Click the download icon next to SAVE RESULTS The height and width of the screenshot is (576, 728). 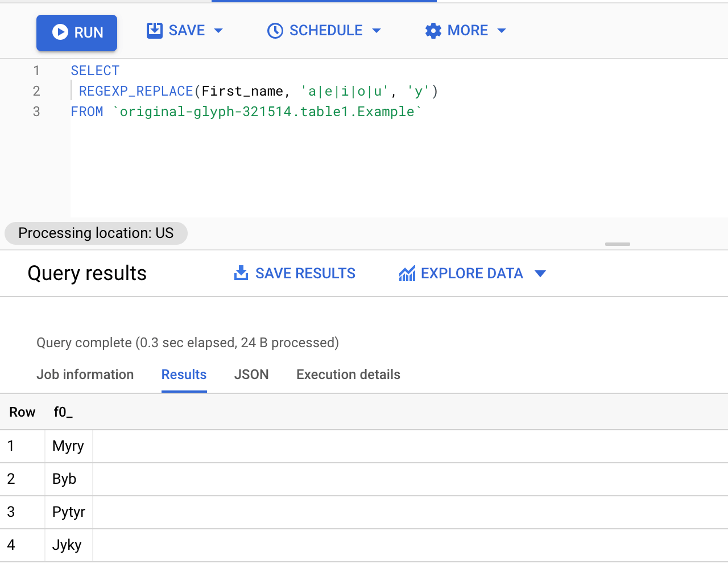pyautogui.click(x=241, y=273)
